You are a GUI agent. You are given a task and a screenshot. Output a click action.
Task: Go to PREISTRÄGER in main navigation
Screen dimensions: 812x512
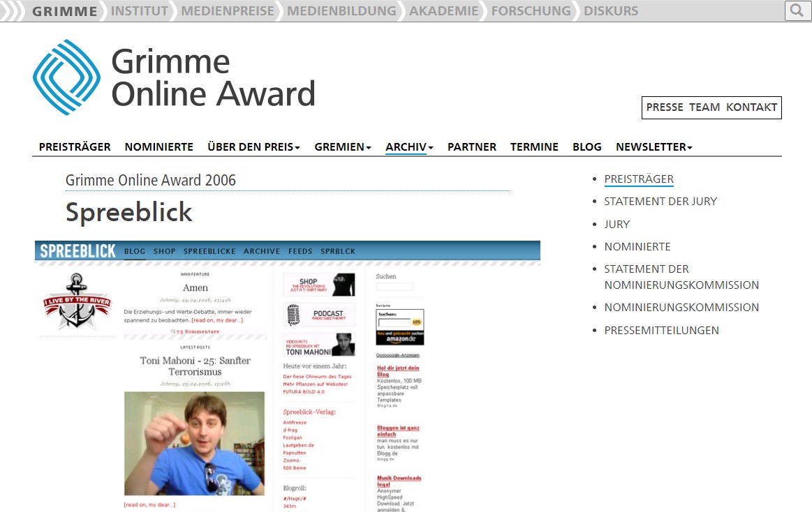coord(75,147)
